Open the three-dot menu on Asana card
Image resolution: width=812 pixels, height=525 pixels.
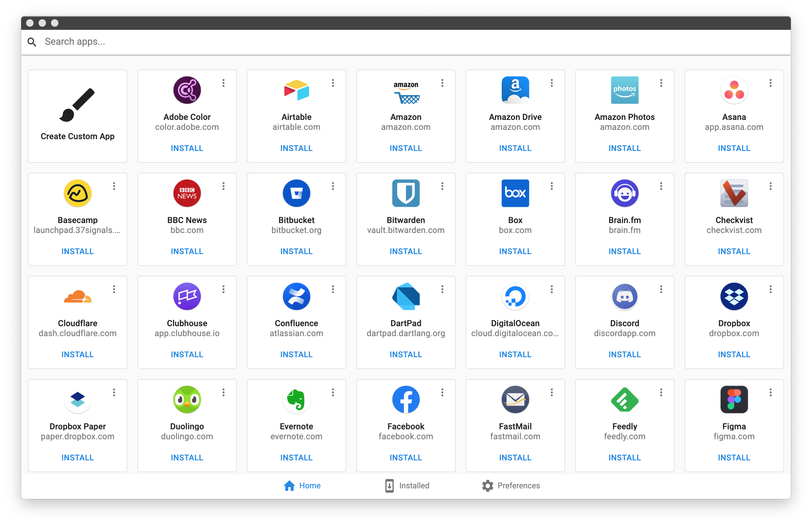pos(770,83)
